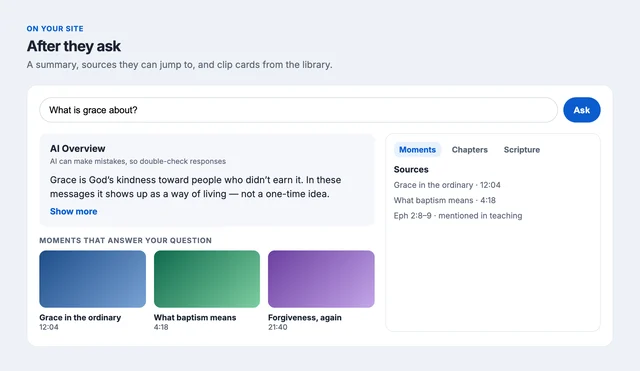Focus the 'What is grace about?' search field

pyautogui.click(x=298, y=110)
